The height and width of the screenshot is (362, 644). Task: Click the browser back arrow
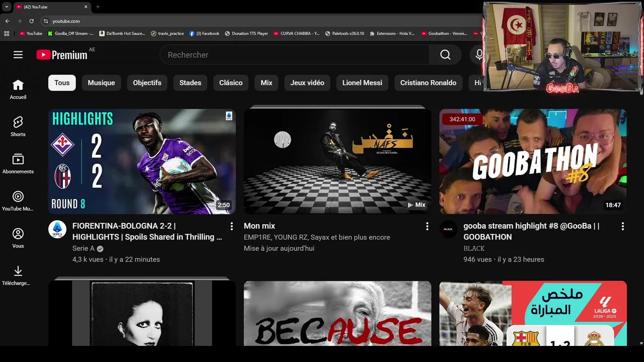[7, 21]
